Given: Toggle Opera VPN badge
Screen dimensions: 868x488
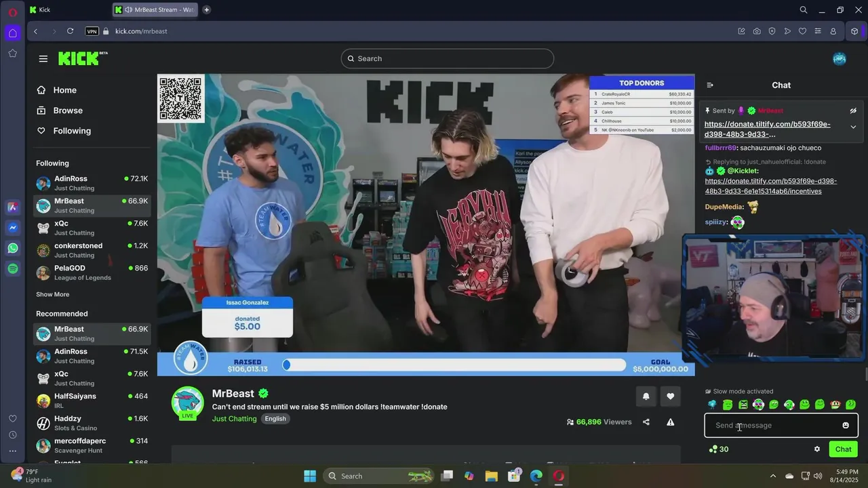Looking at the screenshot, I should pos(92,31).
